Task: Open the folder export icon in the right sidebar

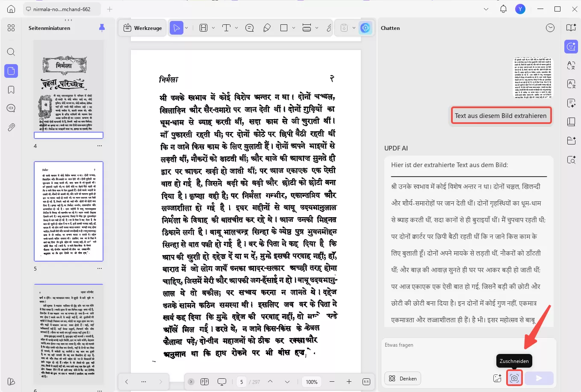Action: pos(571,141)
